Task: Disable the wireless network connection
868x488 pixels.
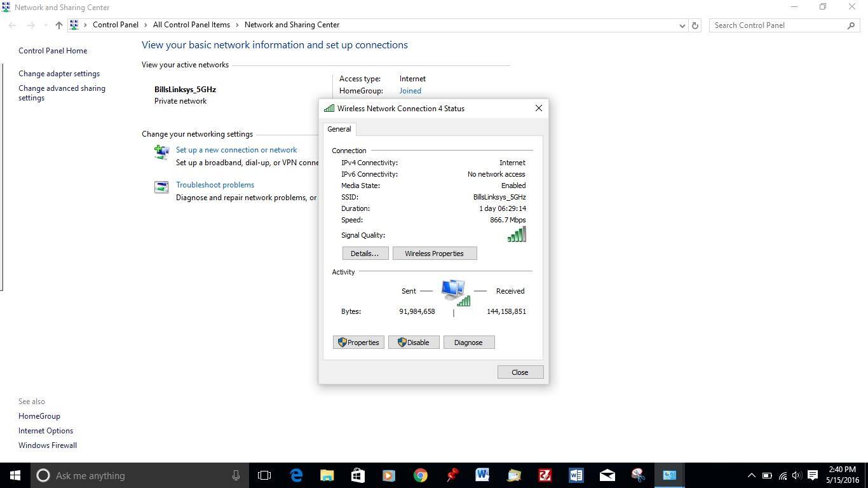Action: click(413, 342)
